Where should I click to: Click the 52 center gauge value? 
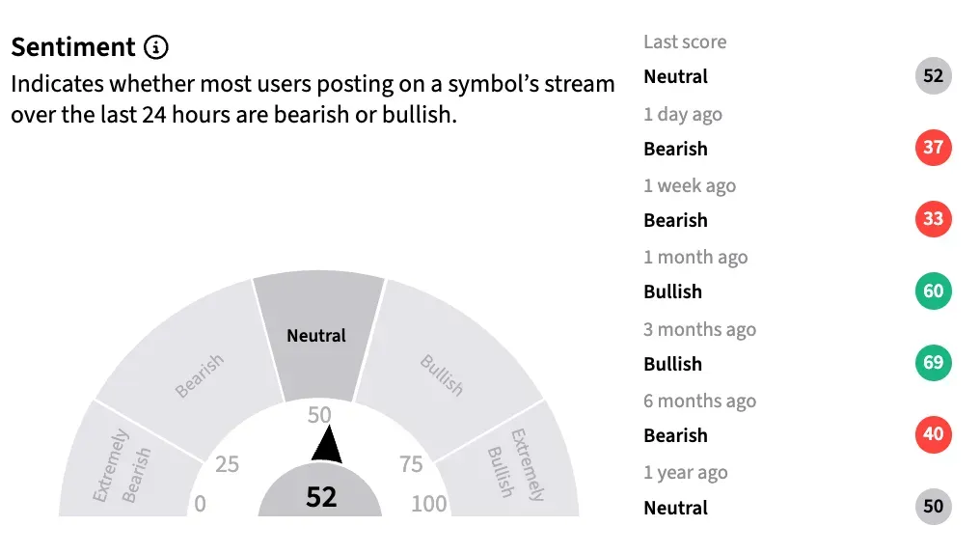coord(320,497)
